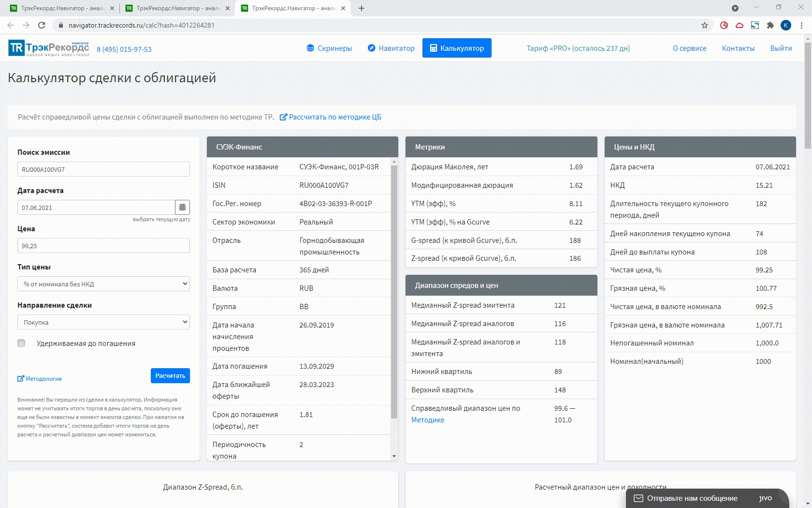Bookmark this page with the star icon

705,25
